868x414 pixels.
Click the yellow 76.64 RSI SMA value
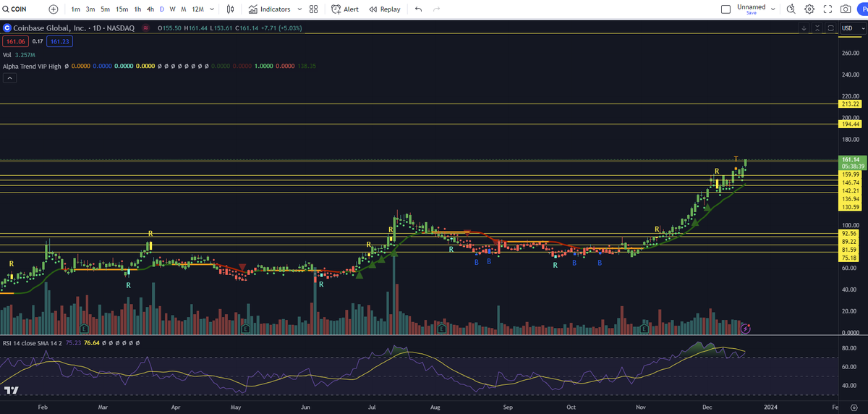(91, 343)
